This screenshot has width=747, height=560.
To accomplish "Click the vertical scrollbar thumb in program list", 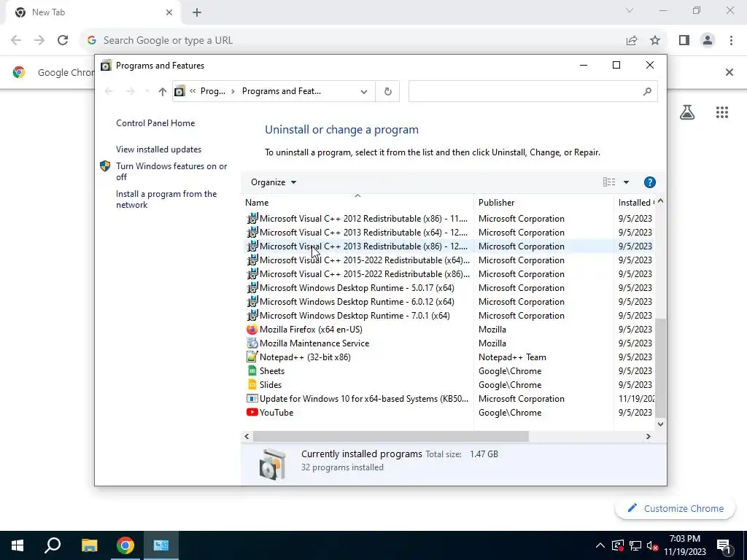I will [660, 367].
